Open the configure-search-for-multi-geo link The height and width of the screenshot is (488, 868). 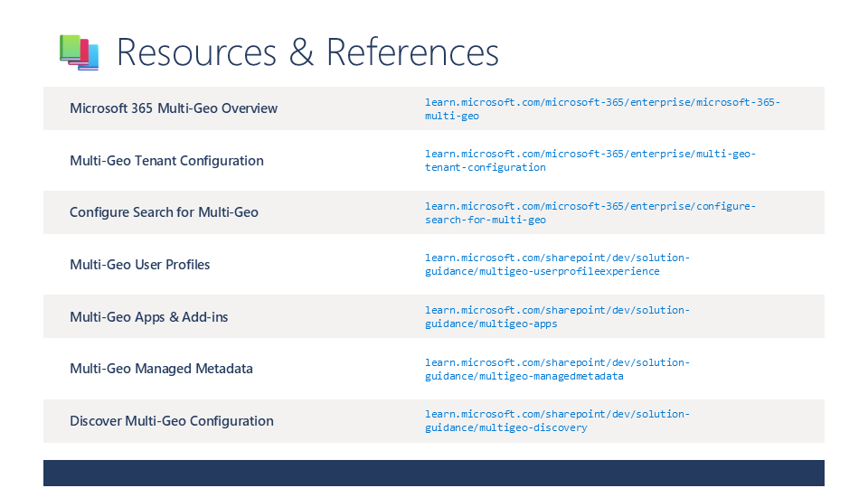click(590, 212)
